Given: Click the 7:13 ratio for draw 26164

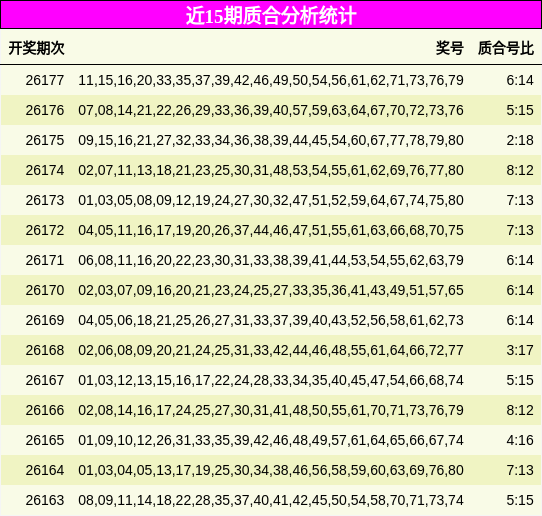Looking at the screenshot, I should 520,470.
